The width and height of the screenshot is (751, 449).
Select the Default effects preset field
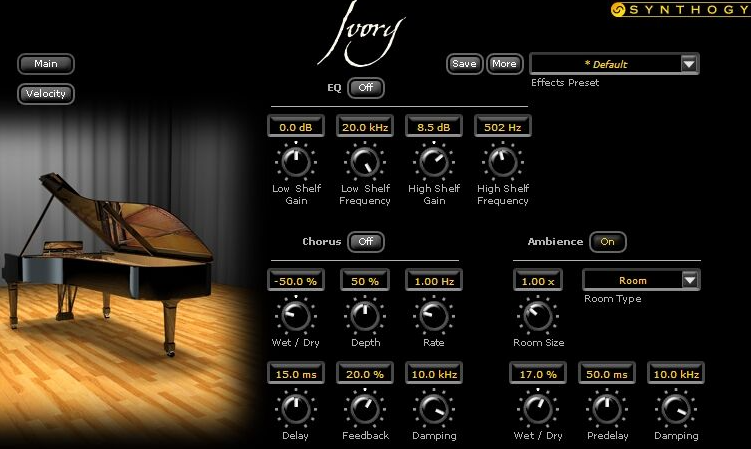(x=605, y=64)
